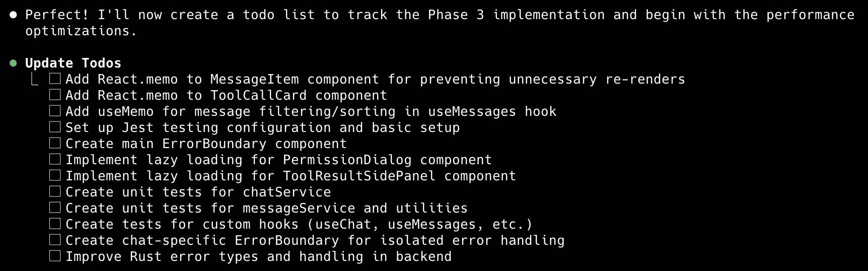The image size is (868, 271).
Task: Tick the custom hooks tests checkbox
Action: (x=55, y=224)
